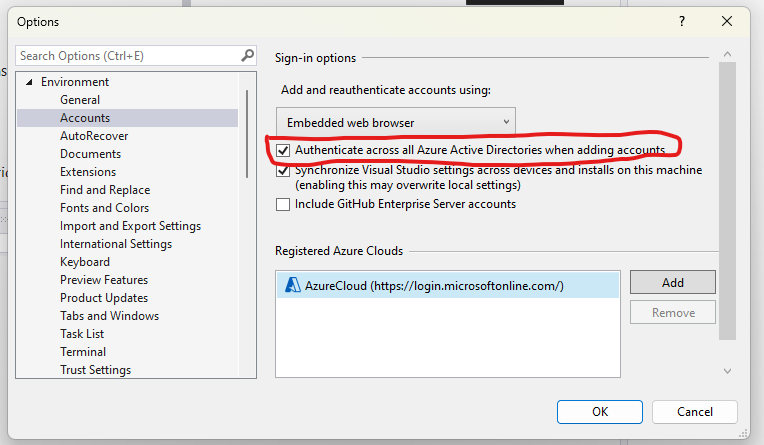Click the right pane vertical scrollbar thumb
764x445 pixels.
pyautogui.click(x=727, y=201)
